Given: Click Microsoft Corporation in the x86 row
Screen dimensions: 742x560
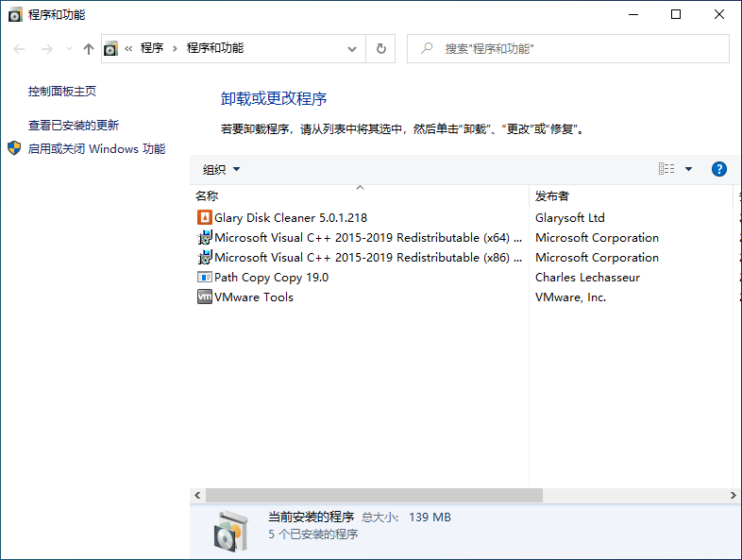Looking at the screenshot, I should [x=597, y=258].
